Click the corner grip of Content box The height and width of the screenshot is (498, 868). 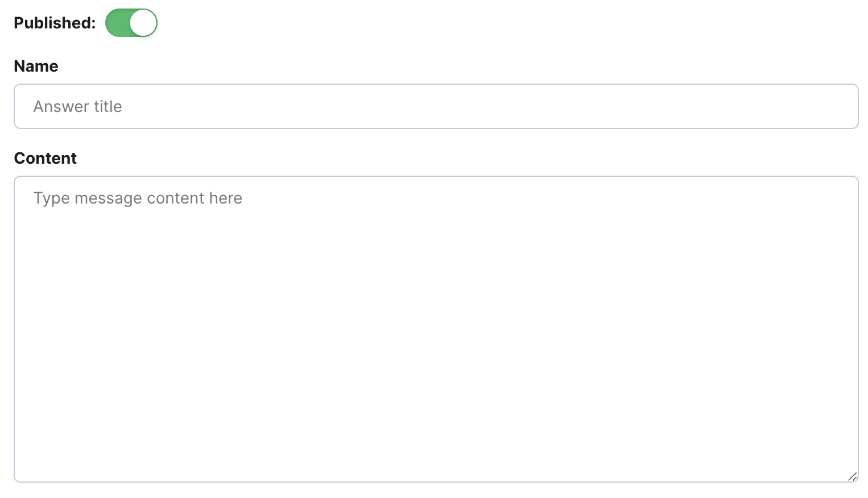click(852, 476)
